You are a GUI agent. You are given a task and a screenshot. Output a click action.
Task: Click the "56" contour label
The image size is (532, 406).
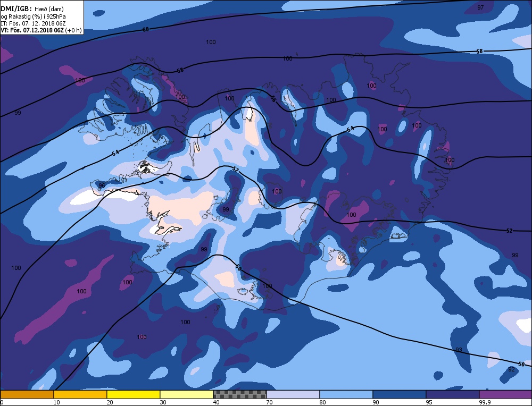coord(273,99)
